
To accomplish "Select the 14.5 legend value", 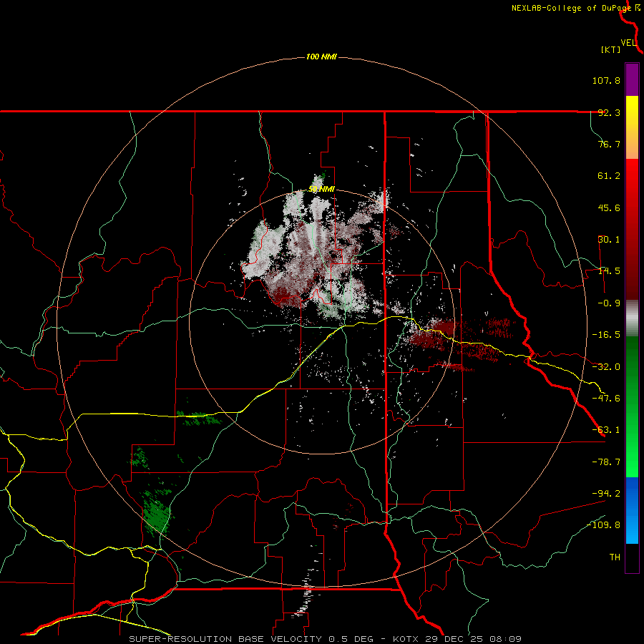I will coord(609,271).
